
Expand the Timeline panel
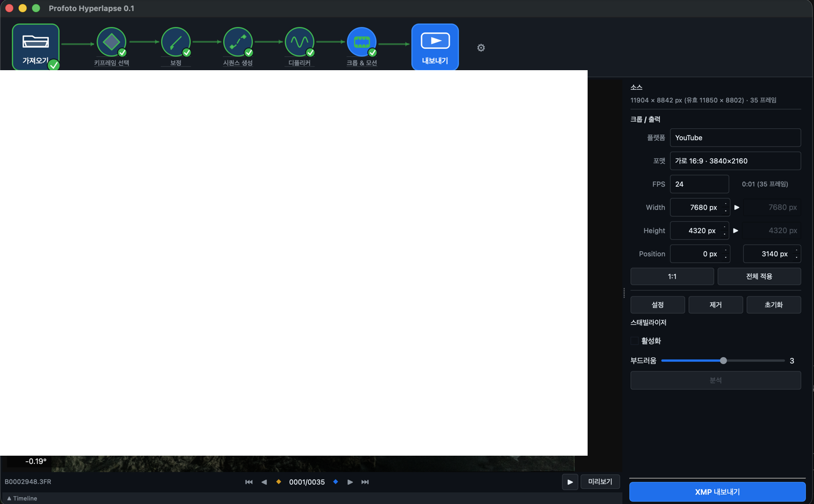(x=22, y=498)
